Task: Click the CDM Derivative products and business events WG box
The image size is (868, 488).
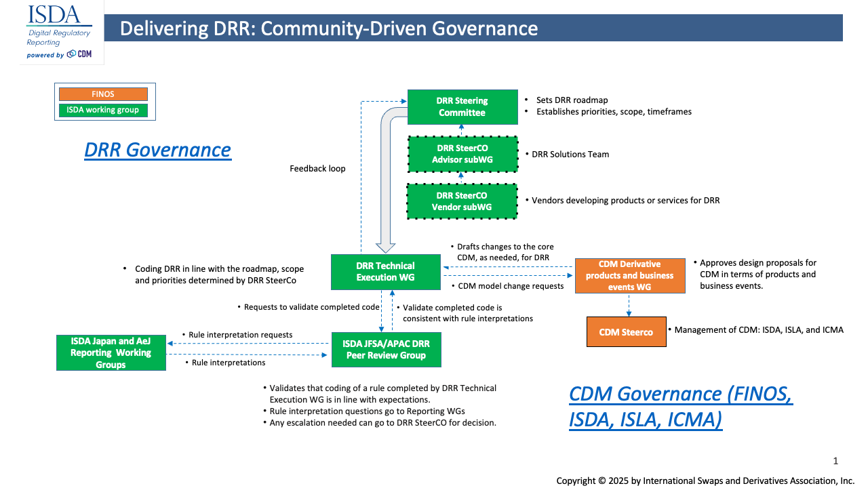Action: [629, 275]
